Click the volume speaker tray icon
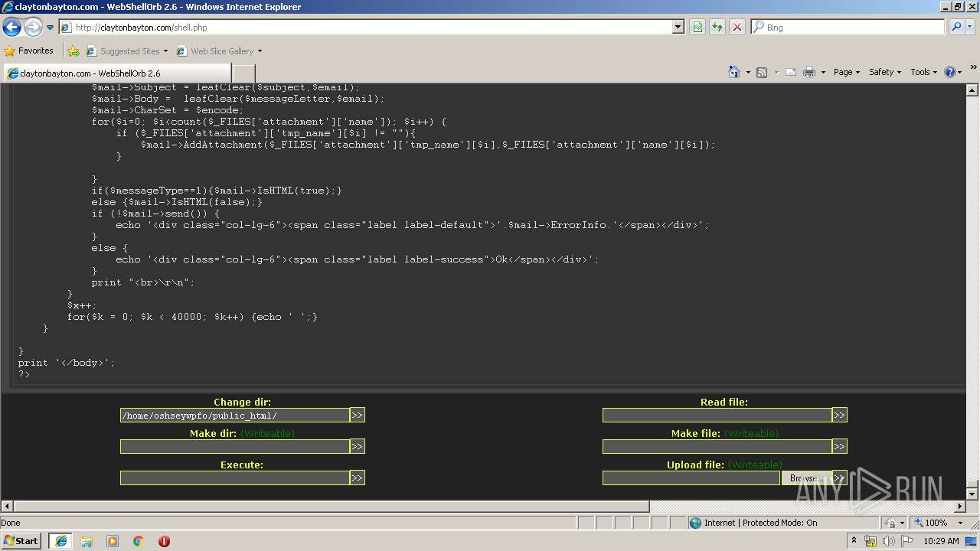 coord(889,541)
